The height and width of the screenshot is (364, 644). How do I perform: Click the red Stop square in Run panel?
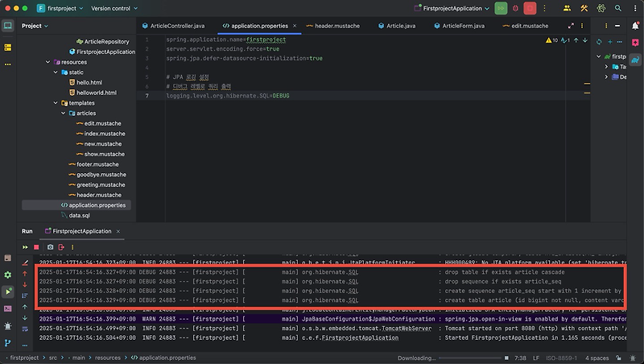[36, 247]
